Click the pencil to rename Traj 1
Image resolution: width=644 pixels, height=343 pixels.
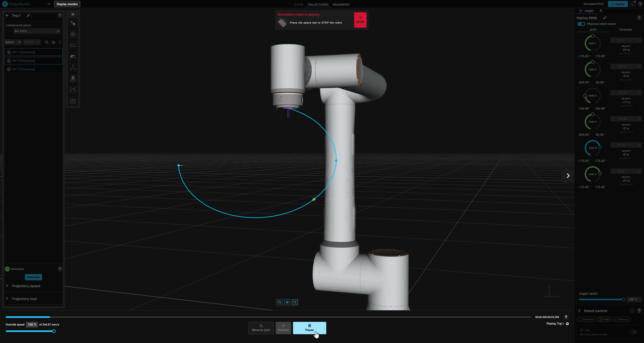click(28, 16)
